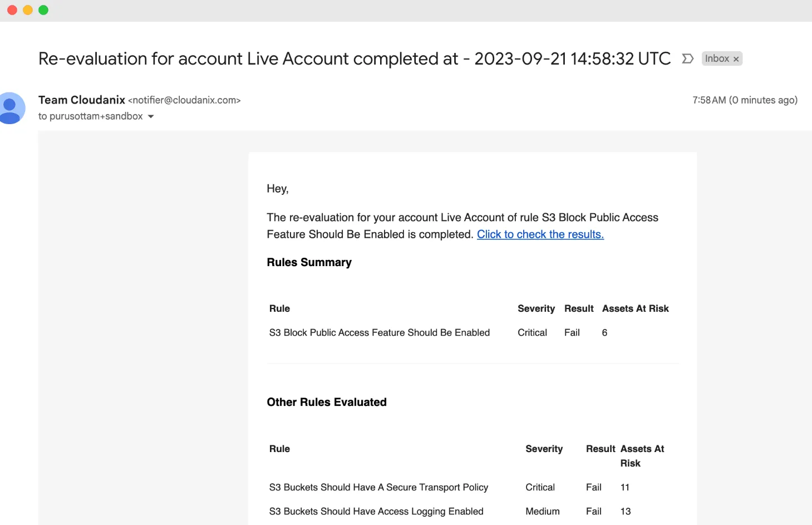Click the sender name Team Cloudanix
This screenshot has width=812, height=525.
(x=82, y=100)
